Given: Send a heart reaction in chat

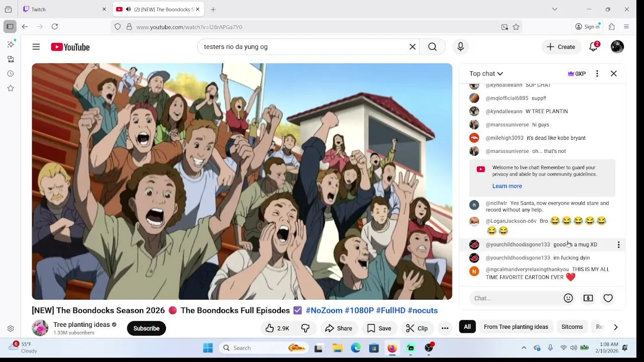Looking at the screenshot, I should coord(608,298).
